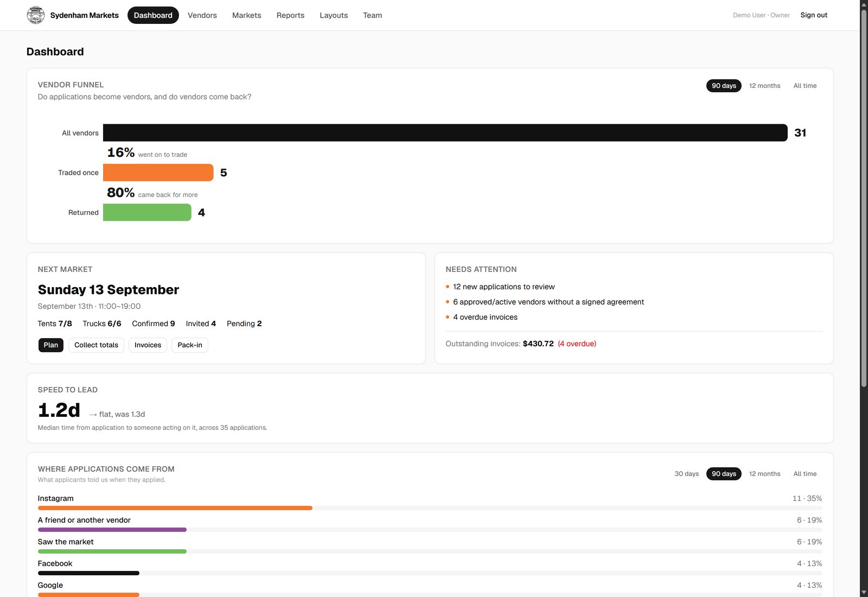Open the Dashboard nav tab
The width and height of the screenshot is (868, 597).
pyautogui.click(x=153, y=15)
